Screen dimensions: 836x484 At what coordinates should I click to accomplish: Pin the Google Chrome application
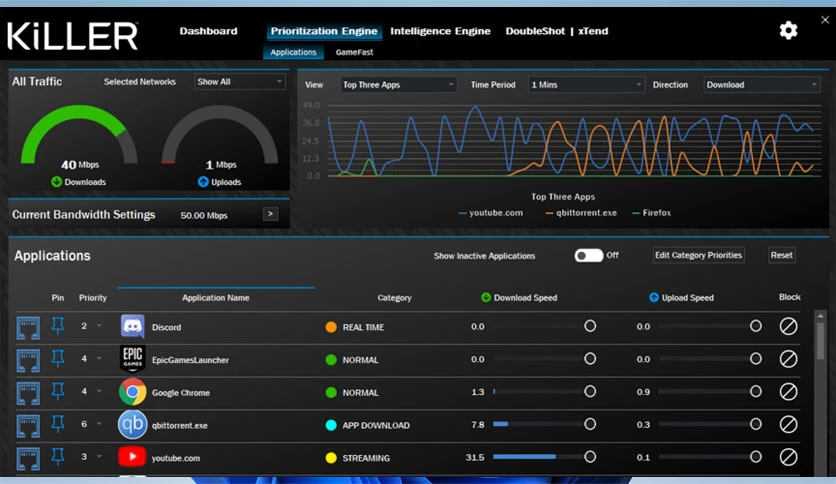[58, 391]
